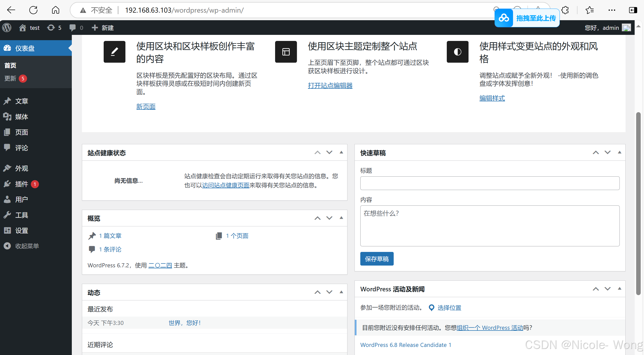Click the 工具 wrench icon

(x=7, y=215)
